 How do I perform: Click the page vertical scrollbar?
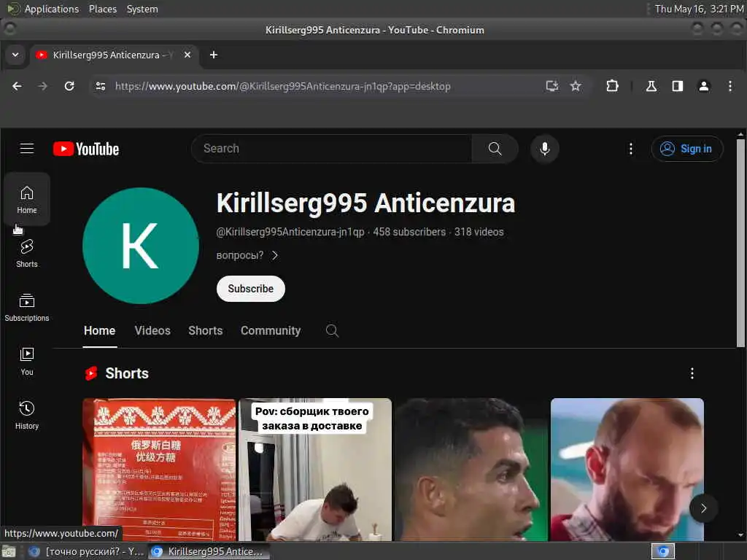[x=740, y=243]
